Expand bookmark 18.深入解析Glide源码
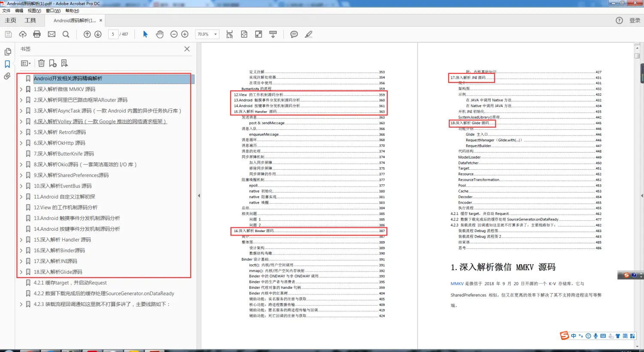Viewport: 644px width, 352px height. tap(21, 272)
